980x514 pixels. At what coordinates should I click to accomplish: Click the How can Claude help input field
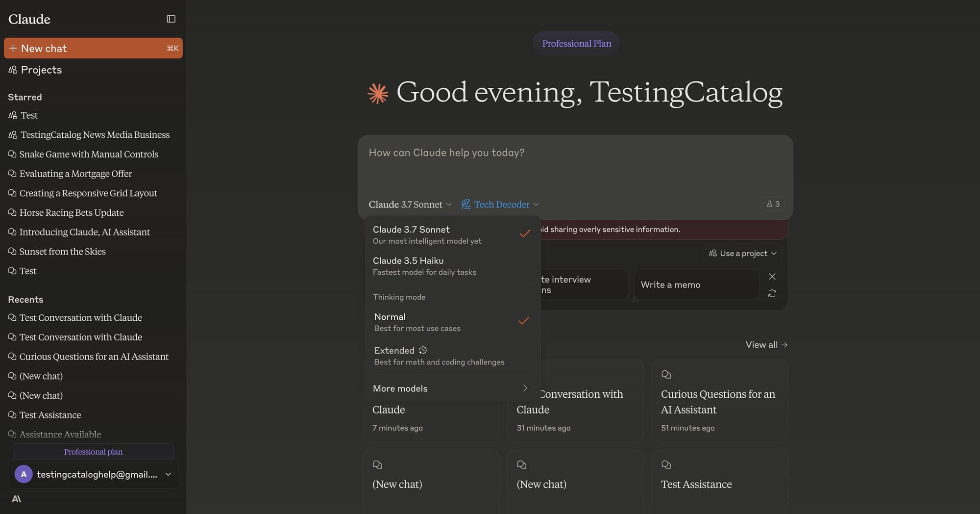pyautogui.click(x=575, y=164)
